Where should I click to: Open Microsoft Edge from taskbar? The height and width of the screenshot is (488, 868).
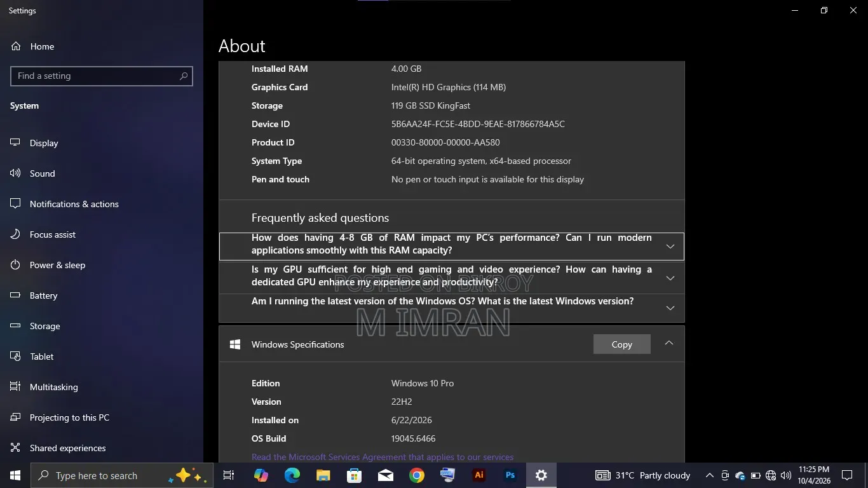click(x=292, y=475)
